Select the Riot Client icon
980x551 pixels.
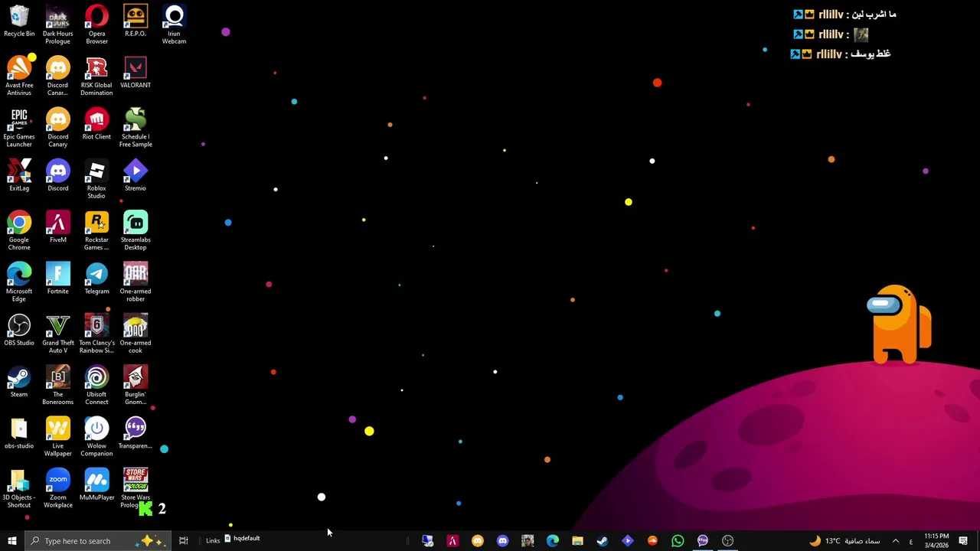click(x=96, y=124)
